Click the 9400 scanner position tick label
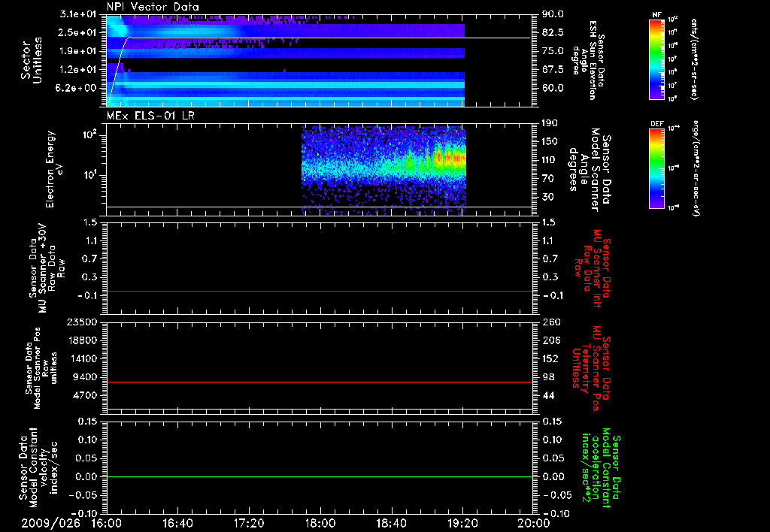The image size is (770, 532). click(x=85, y=377)
